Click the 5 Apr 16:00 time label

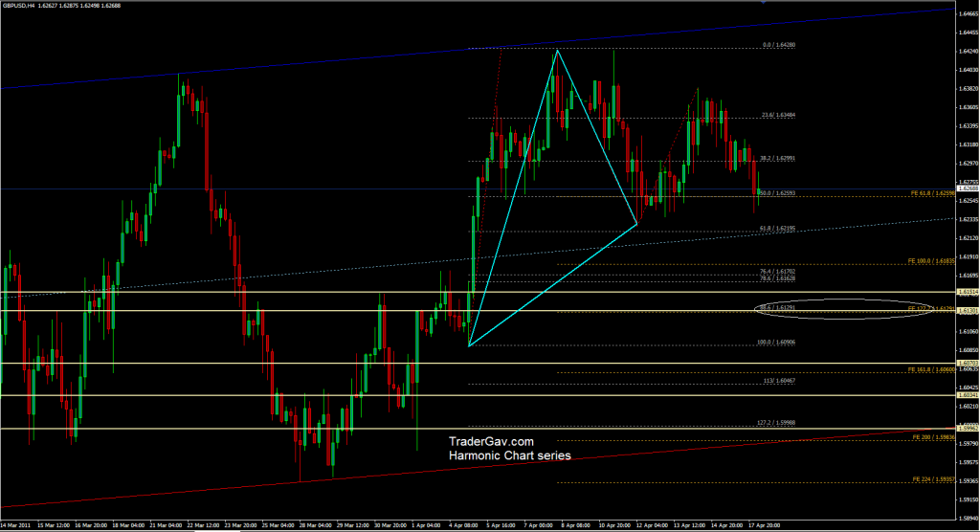coord(501,525)
